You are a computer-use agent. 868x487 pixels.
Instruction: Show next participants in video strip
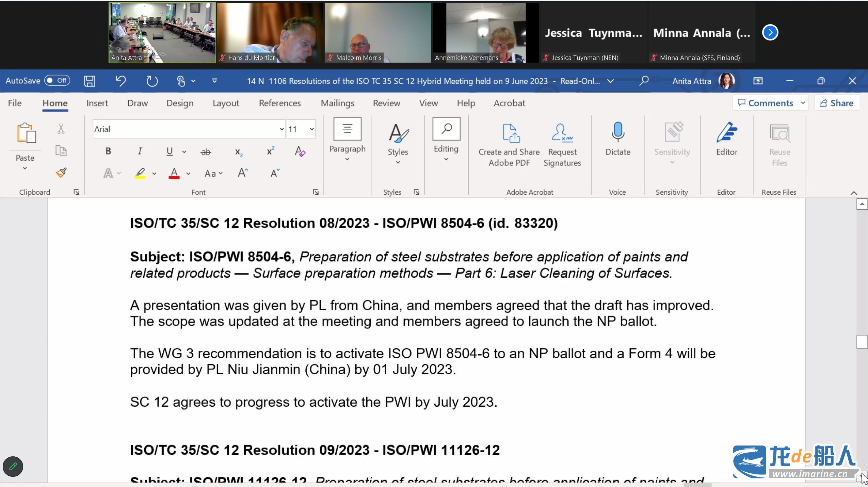(770, 33)
